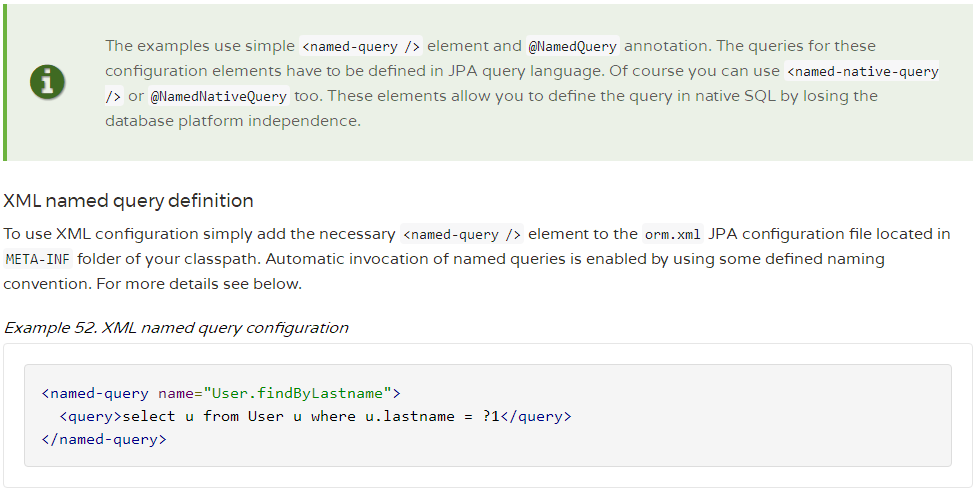The width and height of the screenshot is (976, 491).
Task: Click the opening <query> tag in code
Action: 89,415
